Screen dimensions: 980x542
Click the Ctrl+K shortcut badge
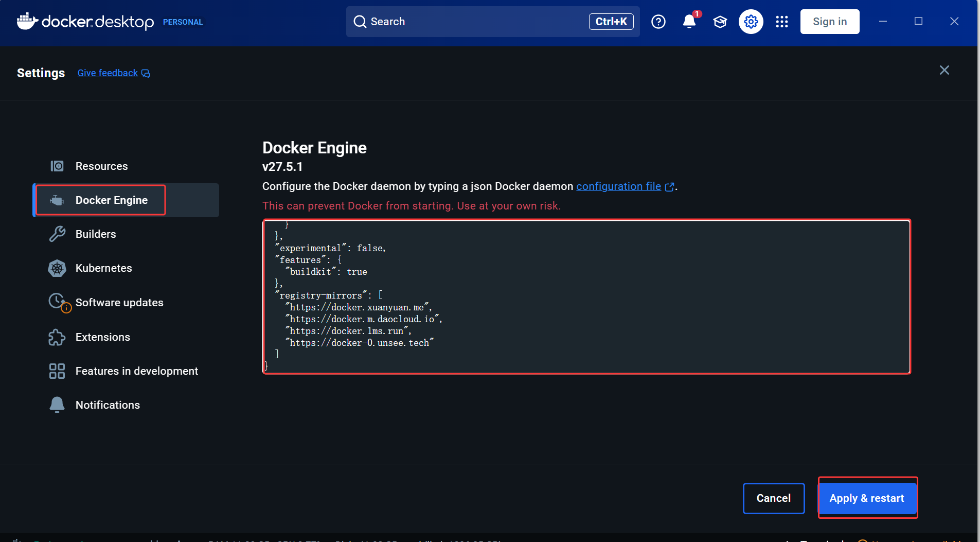[x=611, y=22]
